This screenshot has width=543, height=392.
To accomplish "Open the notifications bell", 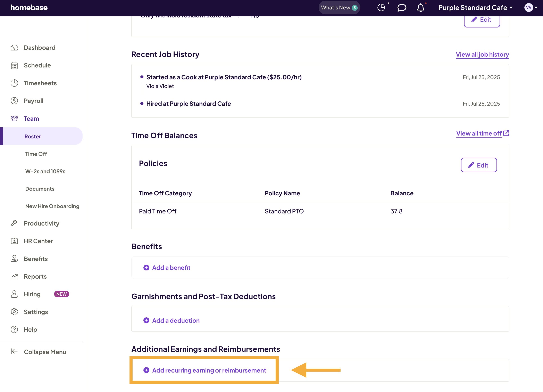I will point(420,8).
